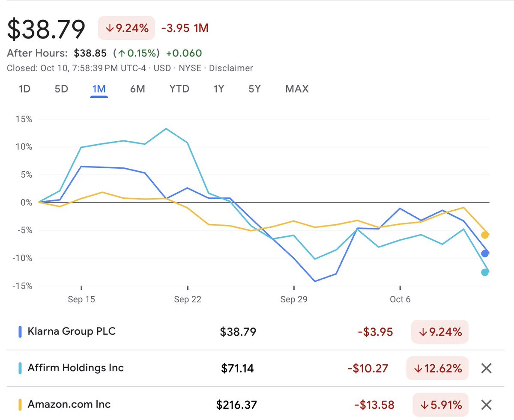
Task: Click the NYSE exchange label
Action: coord(190,68)
